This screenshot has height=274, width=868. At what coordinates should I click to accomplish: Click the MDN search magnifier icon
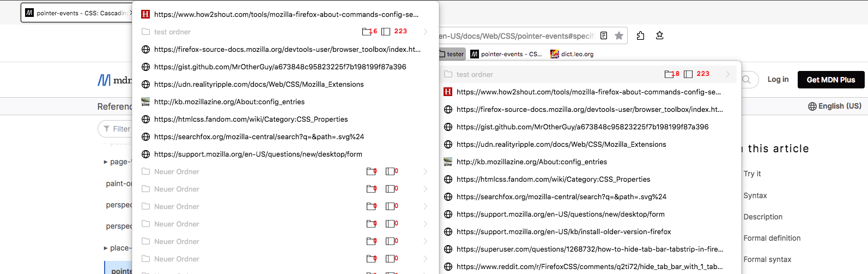coord(746,80)
